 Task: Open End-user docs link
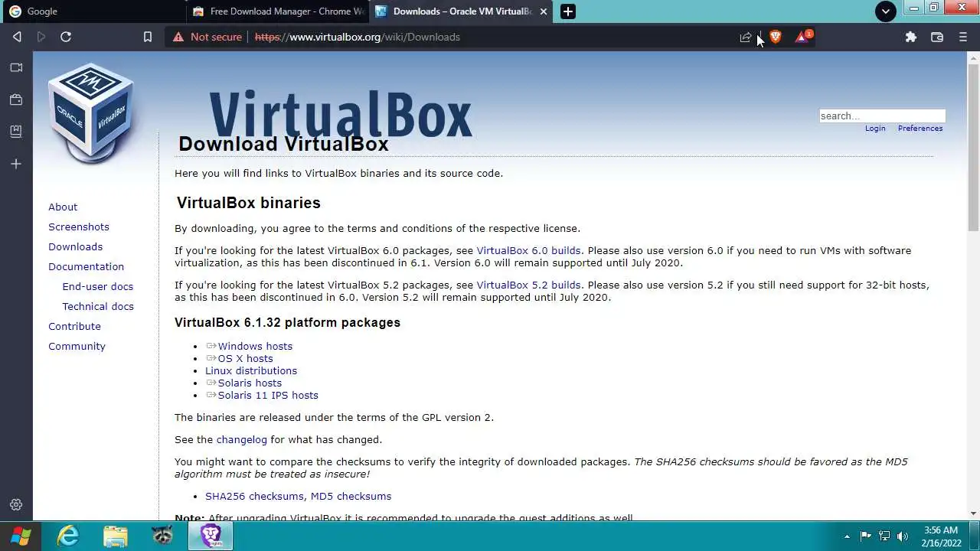[x=98, y=286]
